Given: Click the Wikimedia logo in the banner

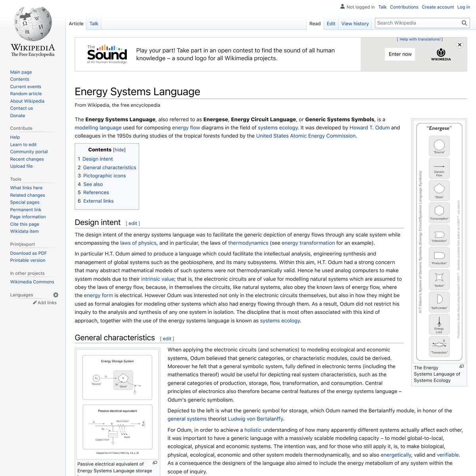Looking at the screenshot, I should coord(440,54).
